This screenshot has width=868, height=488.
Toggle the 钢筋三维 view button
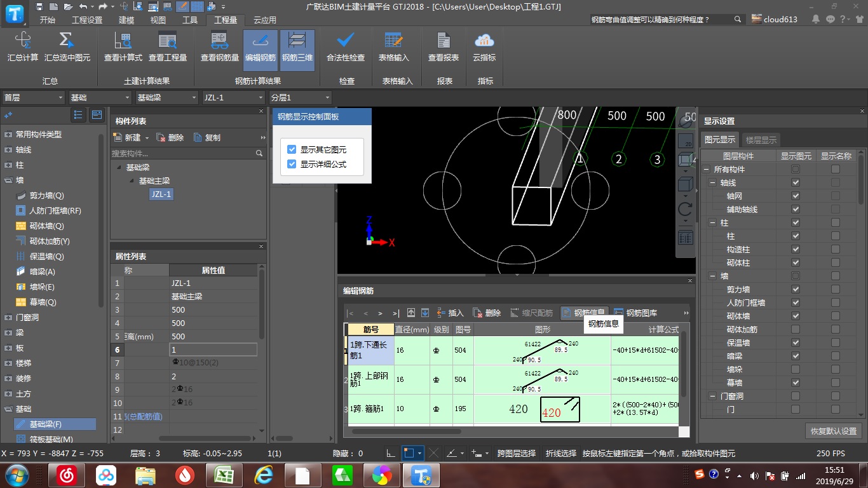coord(297,50)
